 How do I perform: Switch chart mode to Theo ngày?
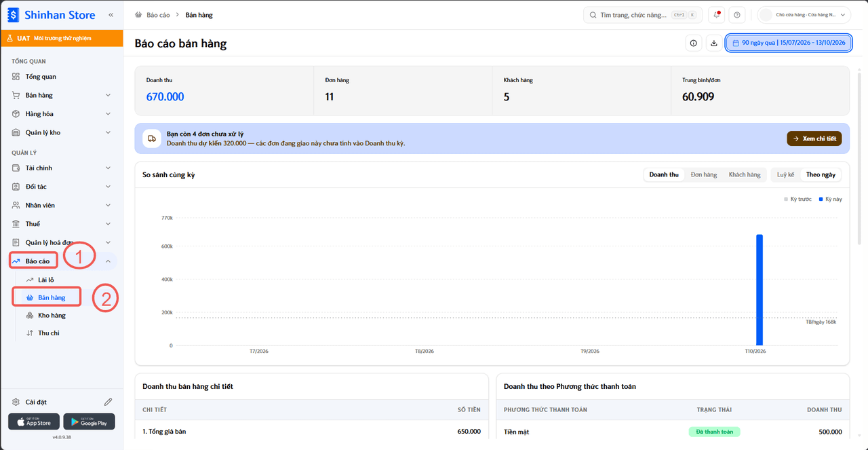click(821, 174)
